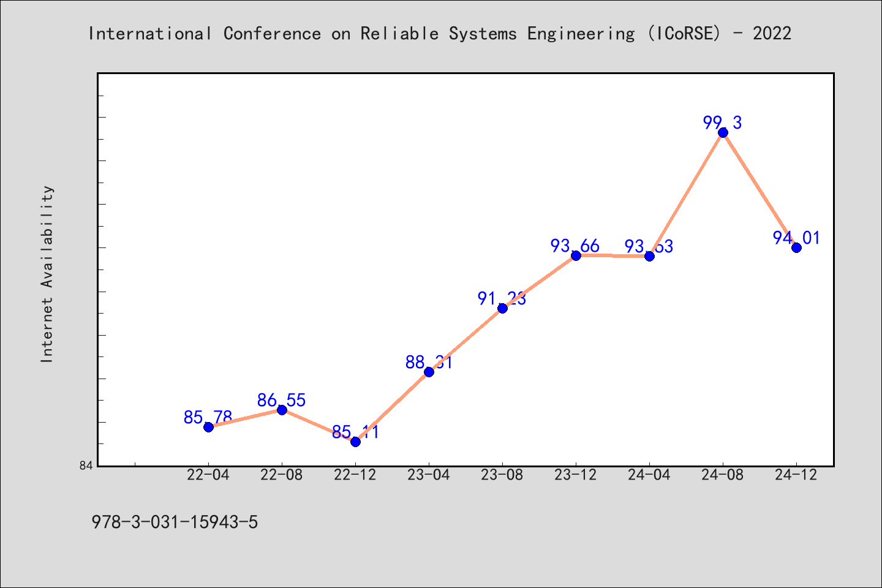This screenshot has height=588, width=882.
Task: Click the 23-04 x-axis label
Action: 429,475
